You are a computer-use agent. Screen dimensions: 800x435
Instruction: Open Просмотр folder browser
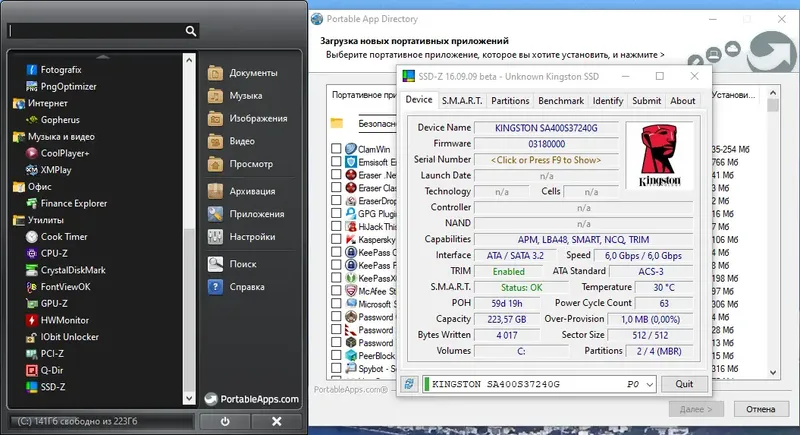[x=240, y=164]
